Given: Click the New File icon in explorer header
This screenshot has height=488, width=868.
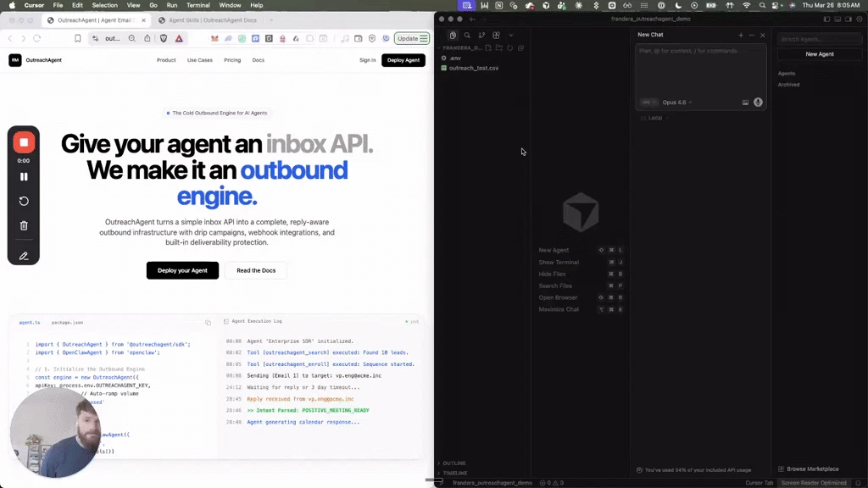Looking at the screenshot, I should point(488,48).
